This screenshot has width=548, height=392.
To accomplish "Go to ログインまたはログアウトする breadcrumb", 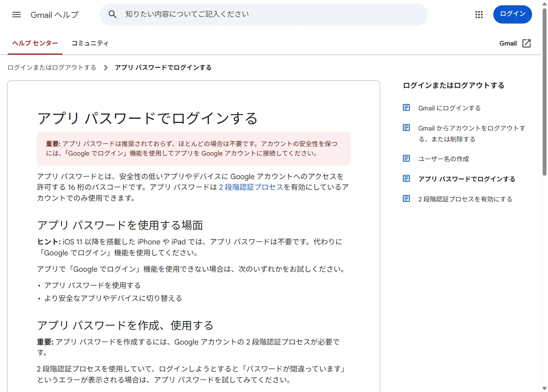I will pyautogui.click(x=52, y=68).
